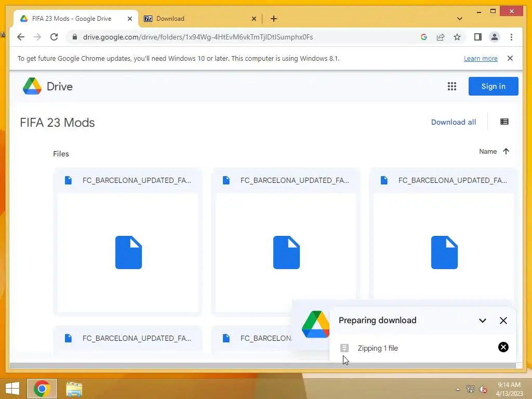Screen dimensions: 532x399
Task: Open the muted volume tray icon
Action: pos(483,389)
